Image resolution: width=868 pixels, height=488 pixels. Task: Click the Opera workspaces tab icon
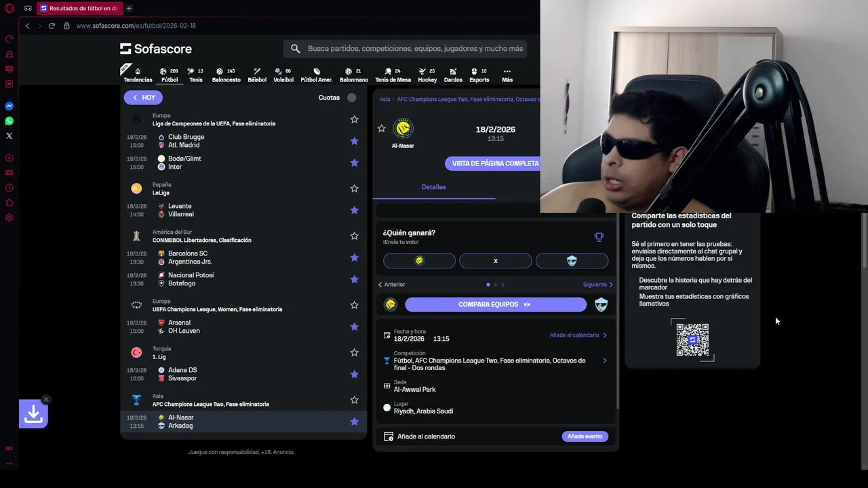(x=28, y=8)
